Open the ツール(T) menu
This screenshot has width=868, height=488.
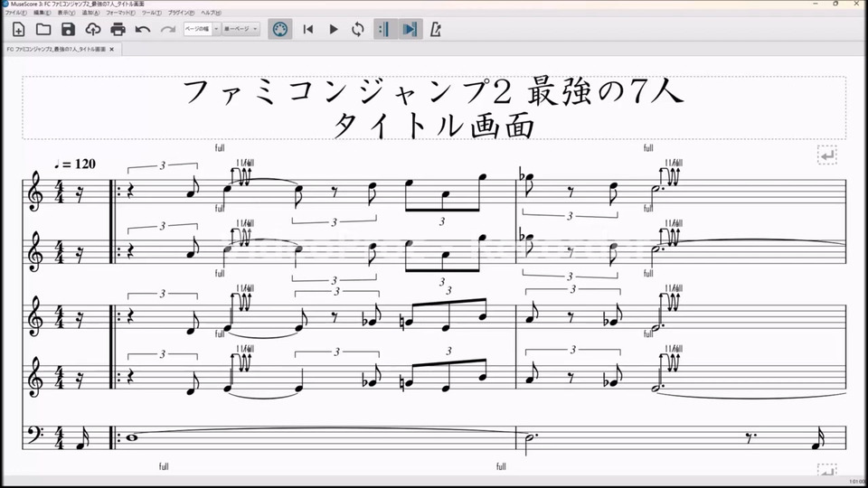[x=152, y=13]
